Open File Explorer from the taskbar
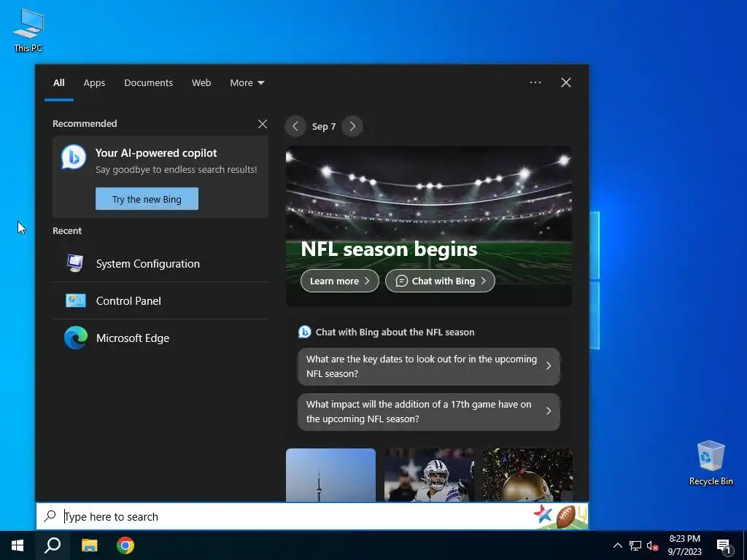Viewport: 747px width, 560px height. 89,545
